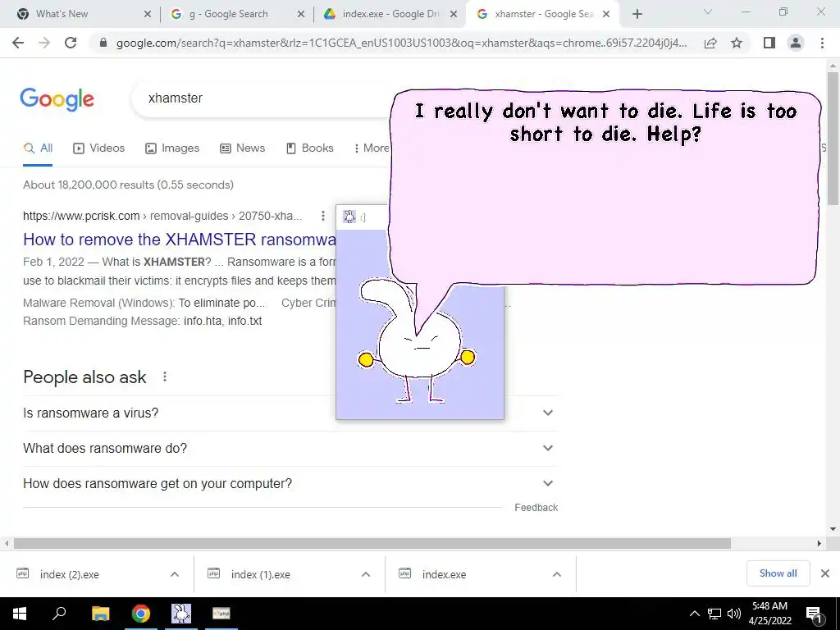This screenshot has width=840, height=630.
Task: Click the vertical scrollbar thumb
Action: [x=833, y=138]
